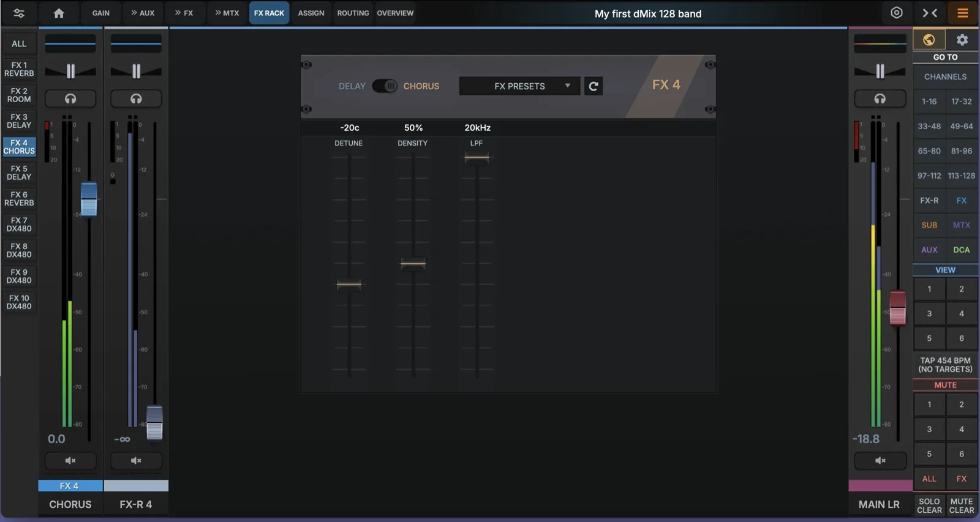Image resolution: width=980 pixels, height=522 pixels.
Task: Select the FX RACK tab
Action: (269, 13)
